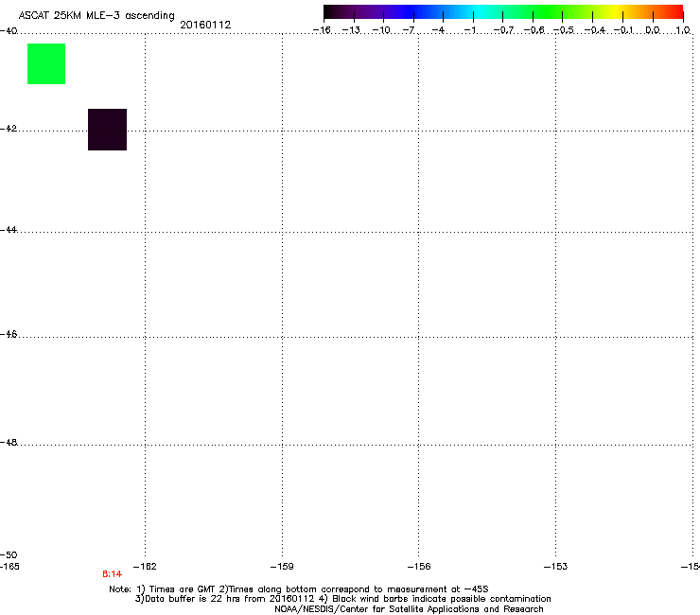
Task: Click the red 8:14 pass time label
Action: (112, 574)
